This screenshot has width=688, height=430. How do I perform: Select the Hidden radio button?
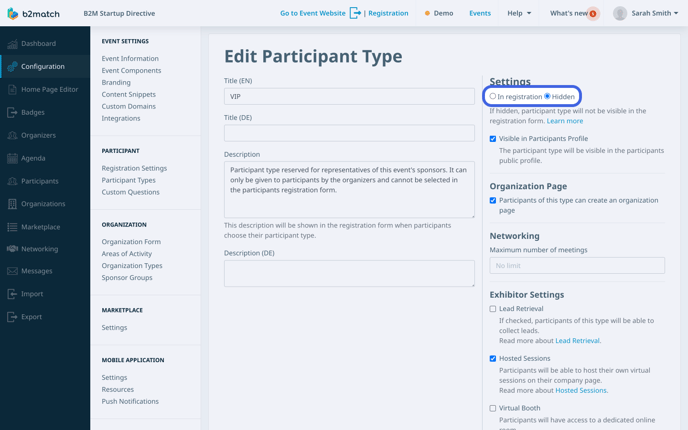(547, 96)
